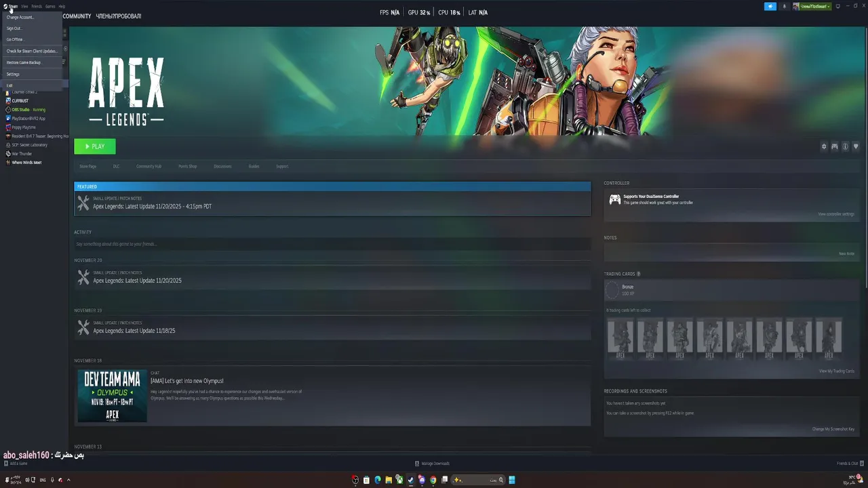The height and width of the screenshot is (488, 868).
Task: Select the first trading card thumbnail
Action: click(x=620, y=339)
